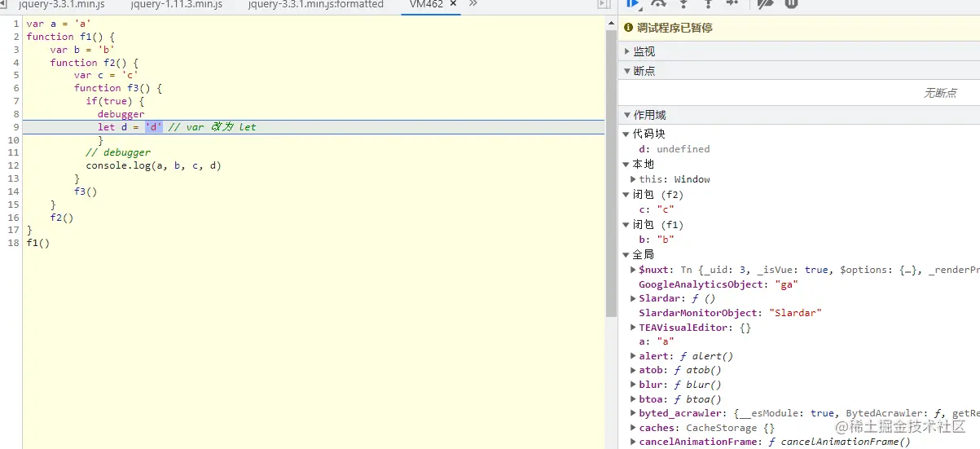Click the var a = 'a' code line
This screenshot has height=449, width=980.
tap(59, 24)
